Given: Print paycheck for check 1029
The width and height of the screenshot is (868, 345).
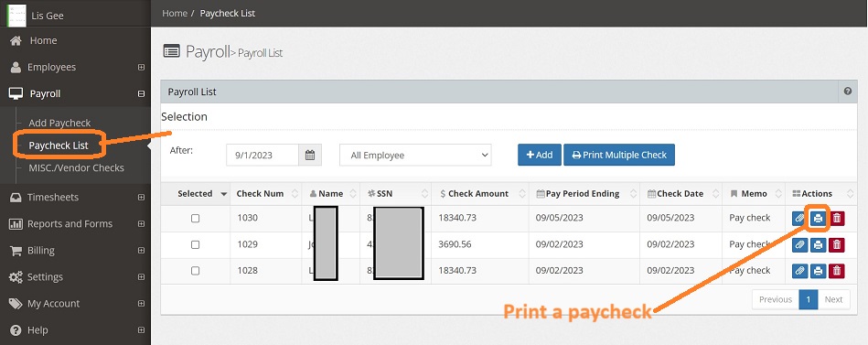Looking at the screenshot, I should point(819,244).
